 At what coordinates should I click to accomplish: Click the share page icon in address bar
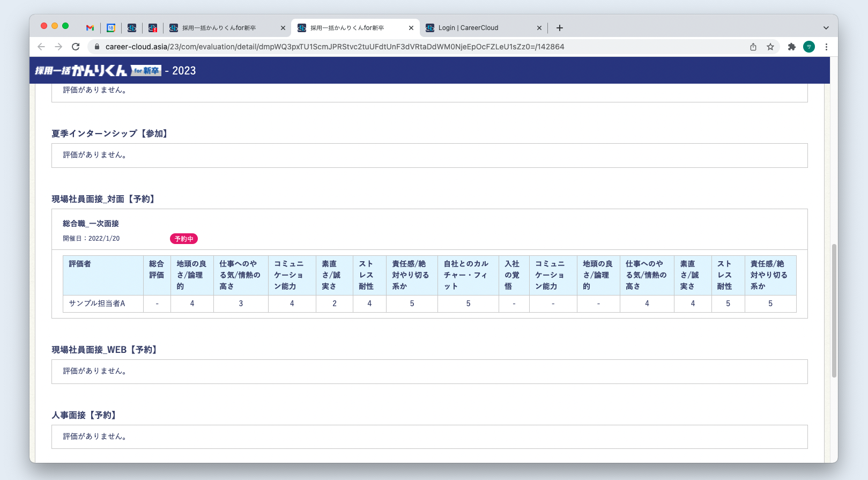click(753, 47)
